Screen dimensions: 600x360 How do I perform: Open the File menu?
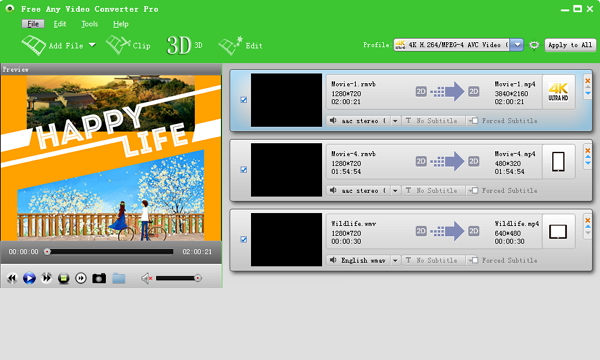click(33, 24)
